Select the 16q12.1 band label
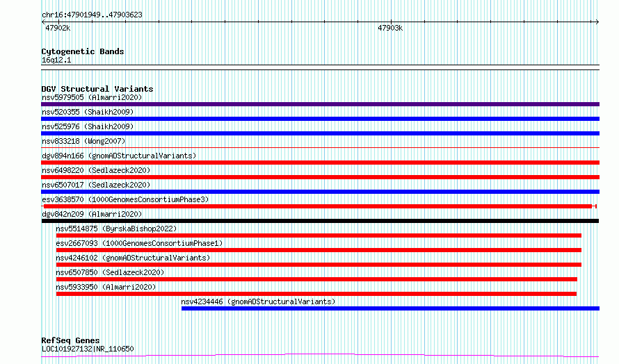Image resolution: width=619 pixels, height=364 pixels. coord(56,60)
